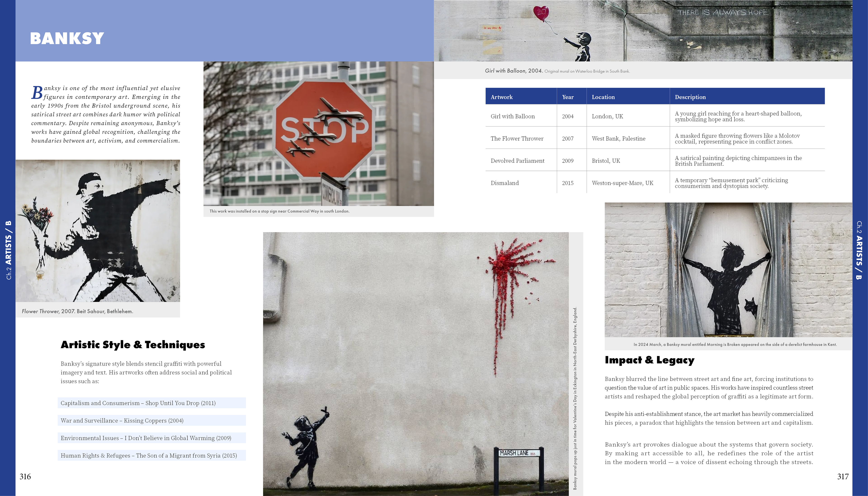Click the stop sign drones photo
Viewport: 868px width, 496px height.
click(318, 134)
